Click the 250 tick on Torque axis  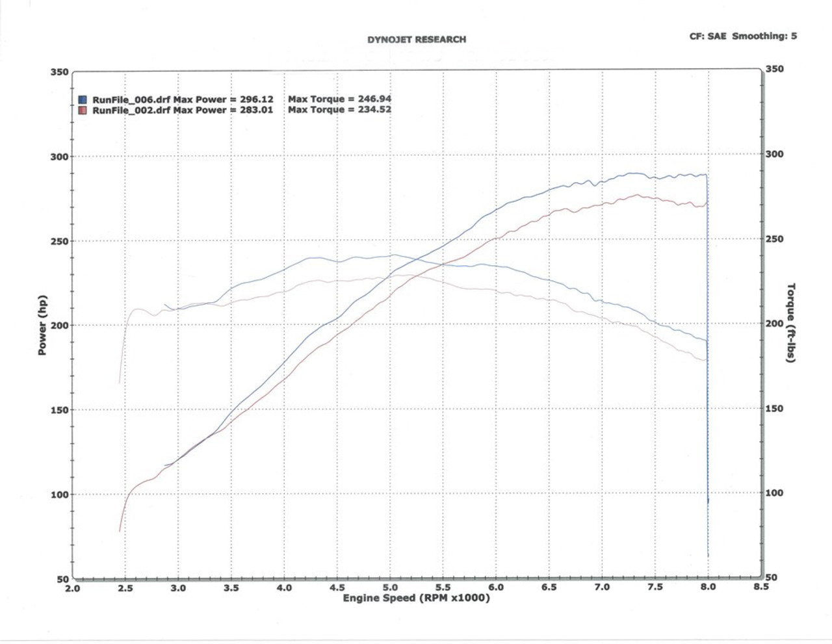click(x=775, y=239)
